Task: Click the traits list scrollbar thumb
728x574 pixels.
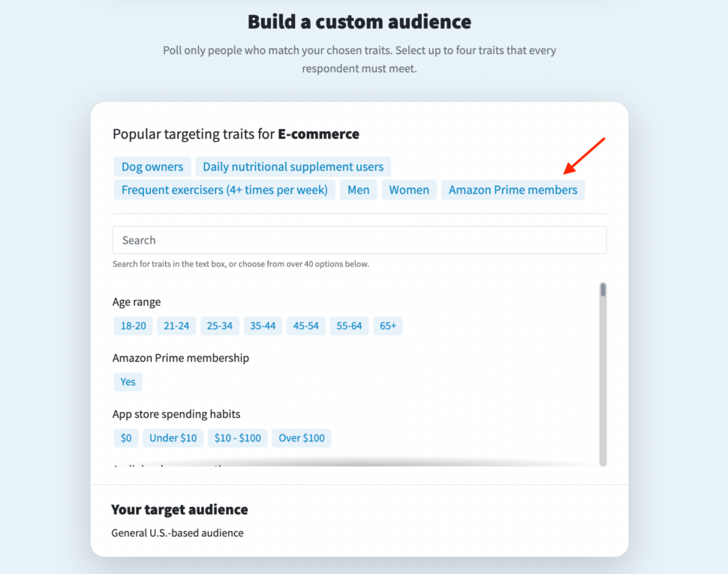Action: (x=603, y=290)
